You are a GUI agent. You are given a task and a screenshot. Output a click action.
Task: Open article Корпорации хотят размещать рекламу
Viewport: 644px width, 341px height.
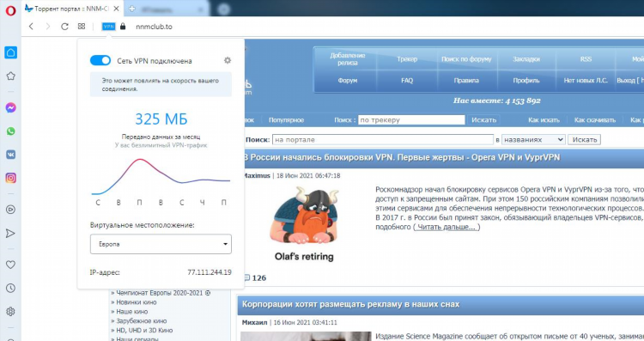(x=350, y=304)
